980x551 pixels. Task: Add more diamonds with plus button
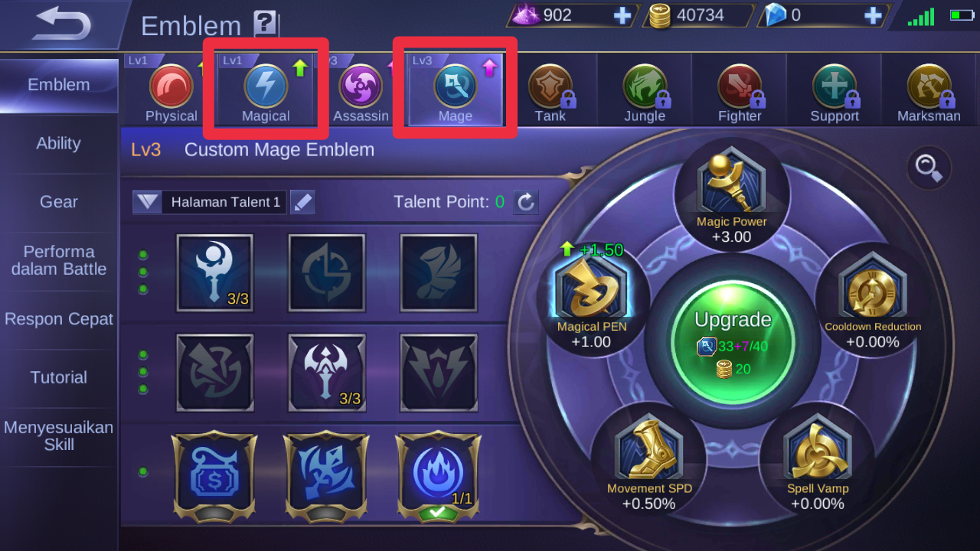(873, 15)
